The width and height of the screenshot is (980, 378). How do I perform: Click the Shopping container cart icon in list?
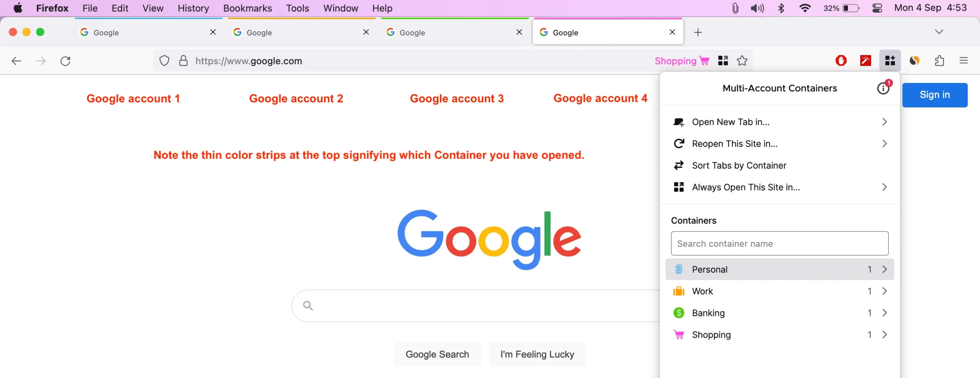[x=679, y=335]
